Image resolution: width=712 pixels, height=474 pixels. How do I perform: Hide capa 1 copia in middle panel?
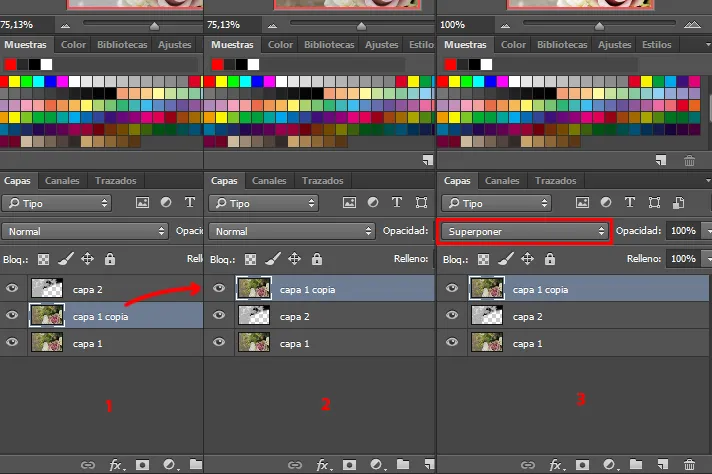219,288
